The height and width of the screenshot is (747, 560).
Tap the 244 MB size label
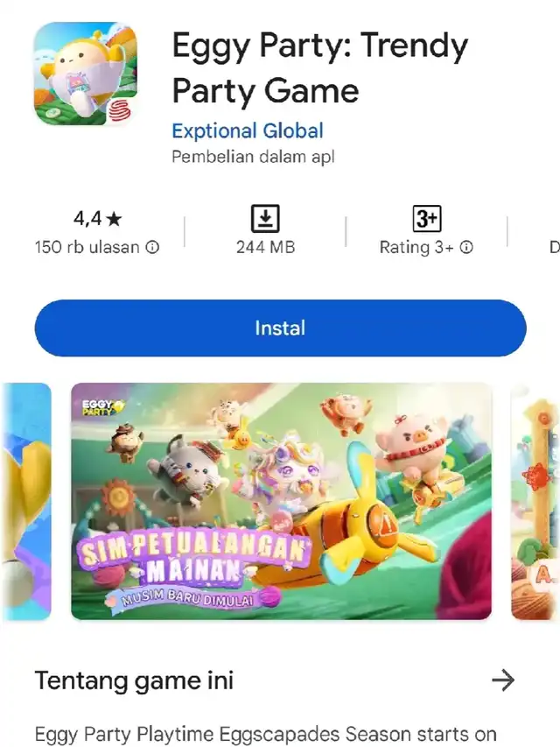click(266, 247)
